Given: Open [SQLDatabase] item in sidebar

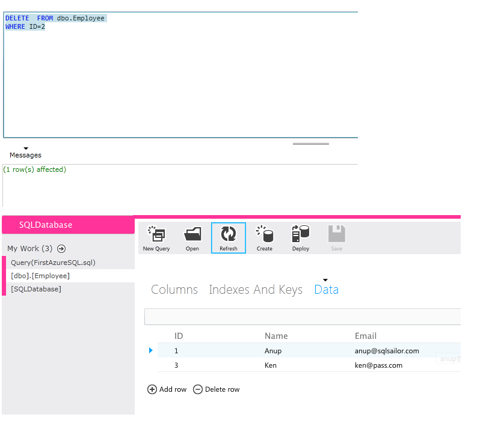Looking at the screenshot, I should click(x=36, y=289).
